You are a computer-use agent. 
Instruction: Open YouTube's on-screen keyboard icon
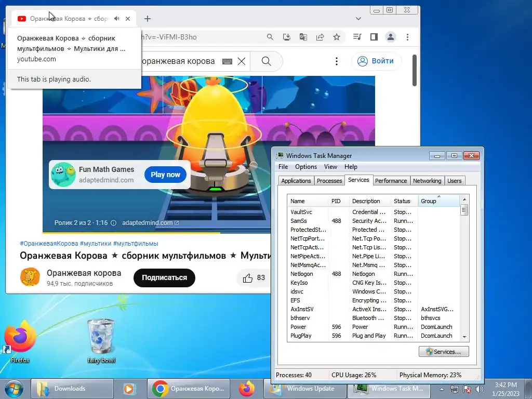[x=228, y=61]
